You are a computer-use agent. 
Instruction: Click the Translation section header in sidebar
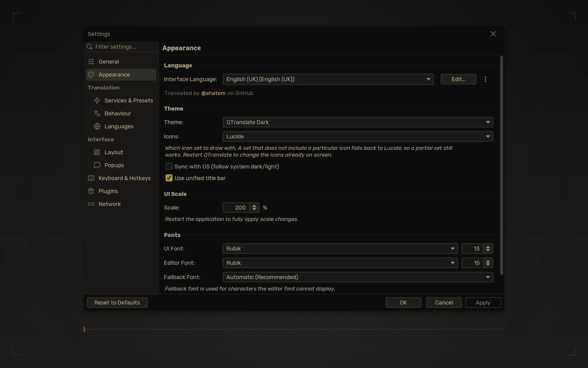[x=103, y=87]
